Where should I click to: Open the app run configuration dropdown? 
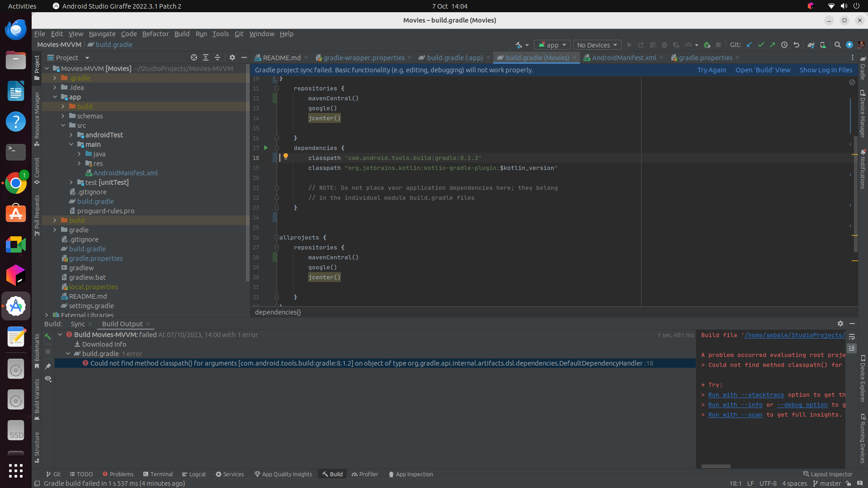pyautogui.click(x=552, y=45)
